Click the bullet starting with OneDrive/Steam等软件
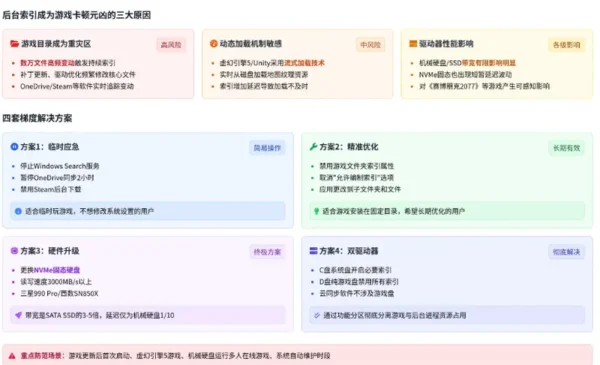This screenshot has width=600, height=365. pyautogui.click(x=77, y=86)
